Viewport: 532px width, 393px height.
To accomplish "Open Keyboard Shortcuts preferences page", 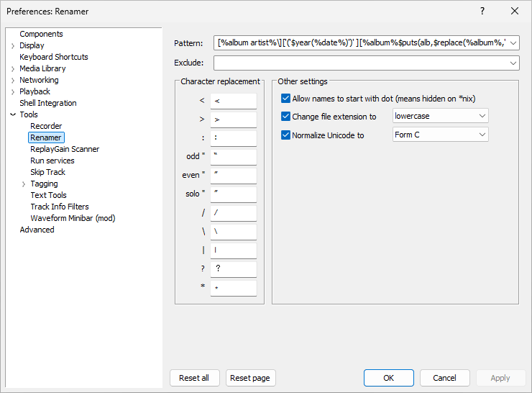I will click(x=54, y=57).
